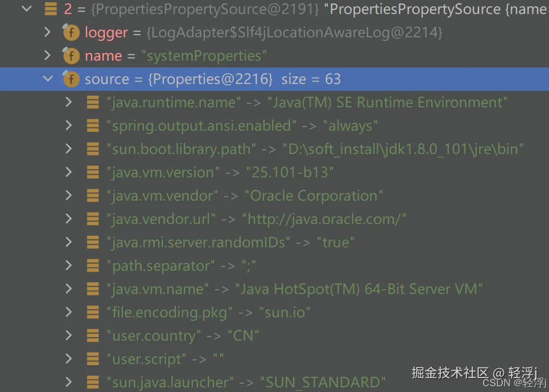Image resolution: width=549 pixels, height=392 pixels.
Task: Click the map entry icon for user.script
Action: pyautogui.click(x=93, y=359)
